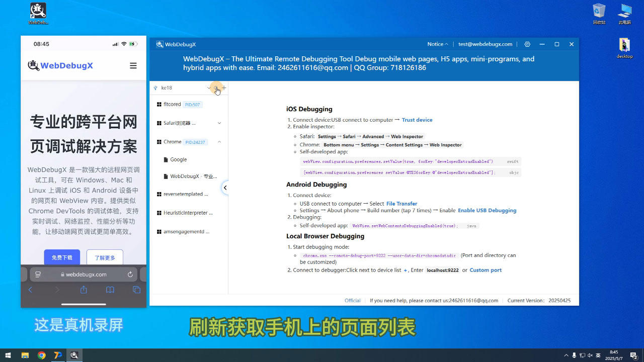Click the refresh device page list icon

tap(216, 87)
